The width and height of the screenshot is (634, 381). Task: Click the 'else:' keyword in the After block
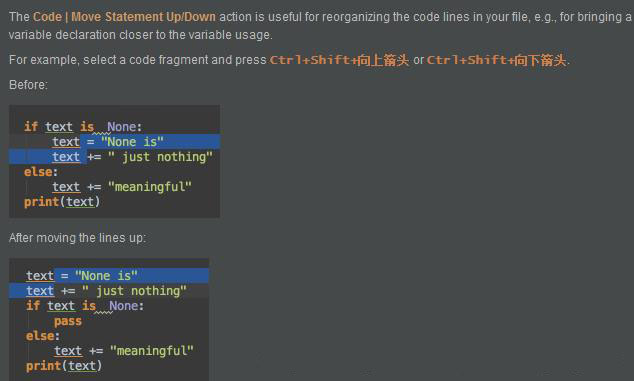(x=43, y=336)
